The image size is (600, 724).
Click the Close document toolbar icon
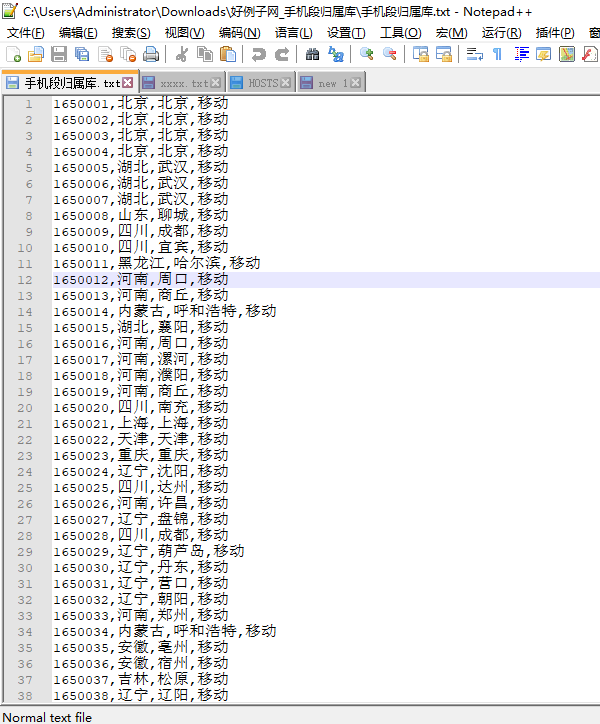coord(105,54)
